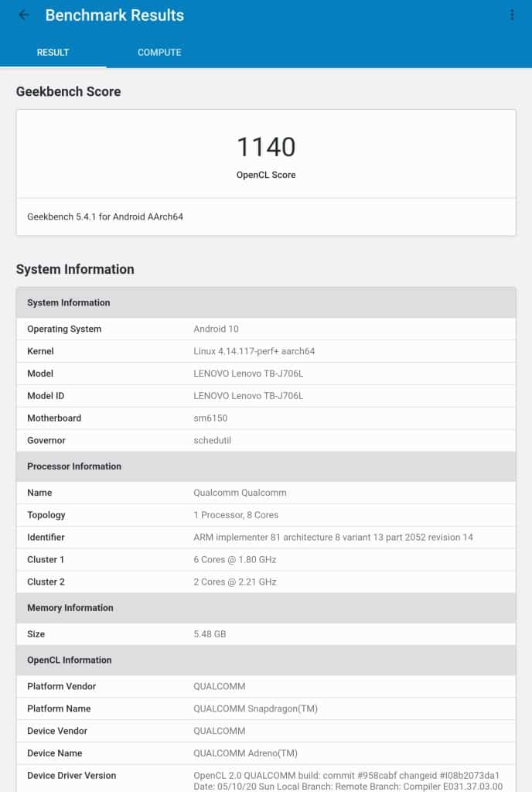The width and height of the screenshot is (532, 792).
Task: Click the 1140 OpenCL score value
Action: (x=266, y=147)
